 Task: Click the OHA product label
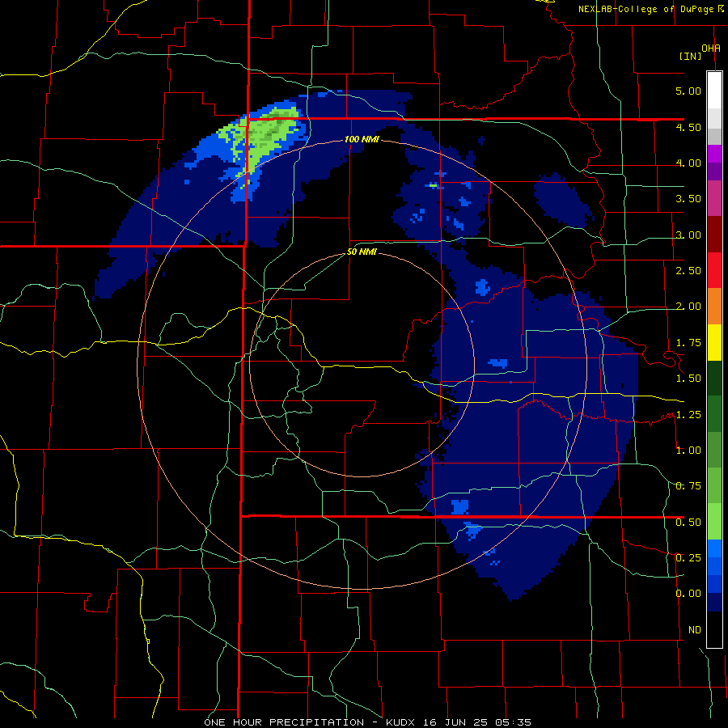pos(711,49)
